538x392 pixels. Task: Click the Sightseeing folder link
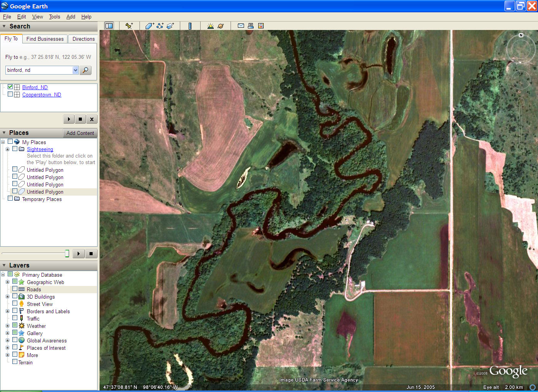(x=40, y=149)
